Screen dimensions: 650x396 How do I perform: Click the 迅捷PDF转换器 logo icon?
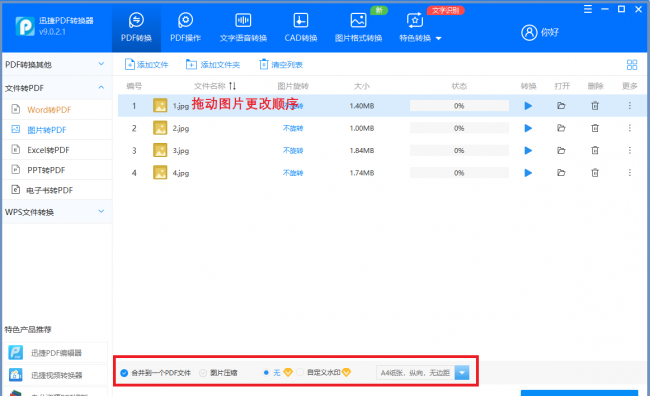(25, 27)
